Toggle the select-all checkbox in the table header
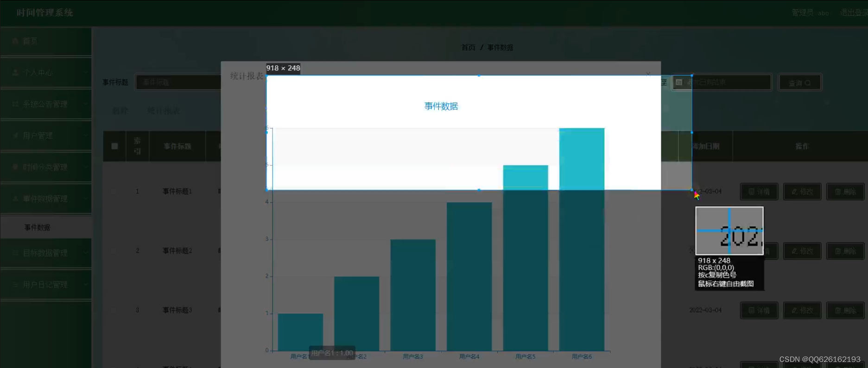Image resolution: width=868 pixels, height=368 pixels. pyautogui.click(x=114, y=146)
